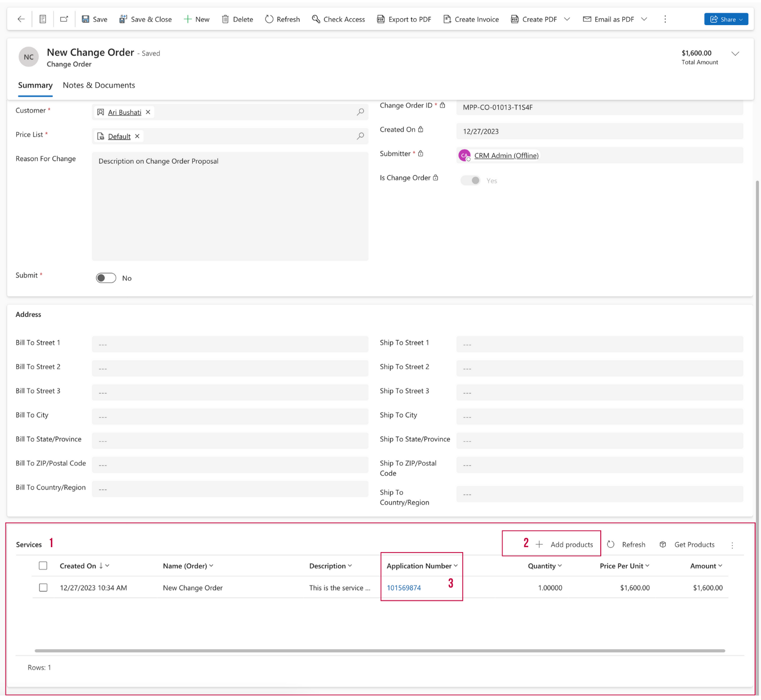Click the Check Access icon
The height and width of the screenshot is (700, 761).
click(x=316, y=19)
